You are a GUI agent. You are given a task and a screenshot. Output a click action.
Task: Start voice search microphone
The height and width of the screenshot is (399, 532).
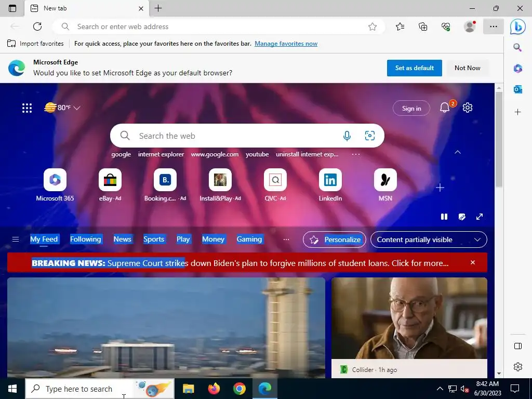click(347, 136)
